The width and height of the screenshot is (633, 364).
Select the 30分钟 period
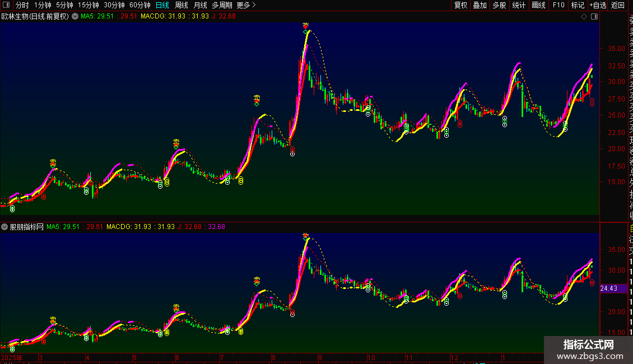coord(114,5)
